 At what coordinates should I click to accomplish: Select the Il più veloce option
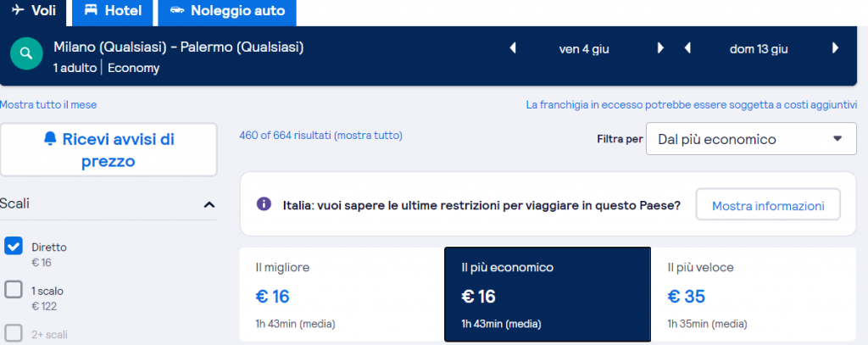[x=753, y=294]
